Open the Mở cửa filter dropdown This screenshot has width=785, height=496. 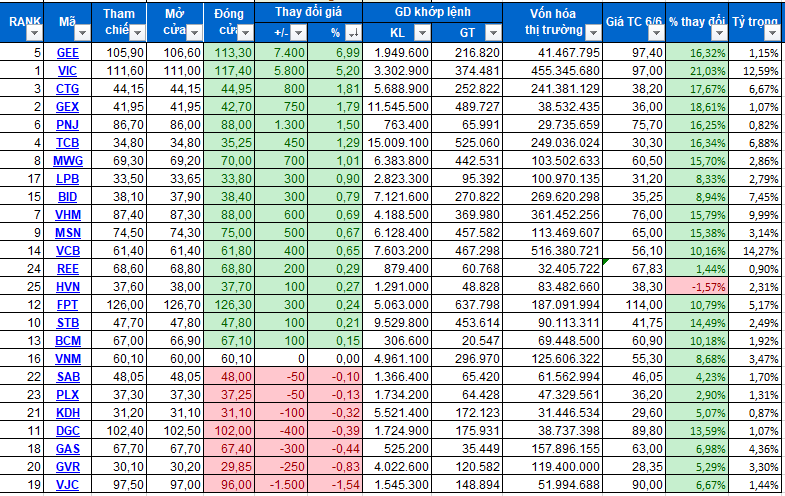[195, 34]
